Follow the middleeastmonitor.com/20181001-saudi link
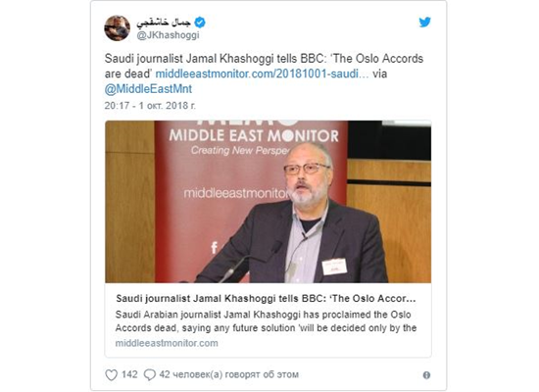539x392 pixels. click(262, 73)
